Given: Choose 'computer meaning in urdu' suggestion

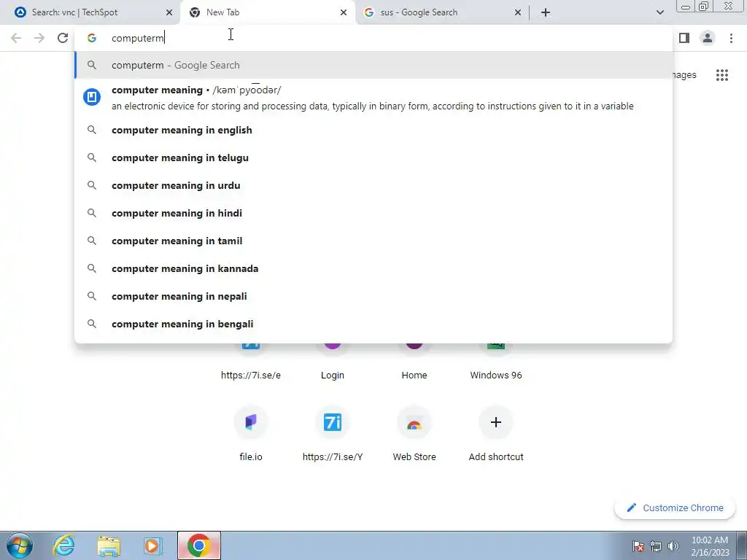Looking at the screenshot, I should 373,185.
